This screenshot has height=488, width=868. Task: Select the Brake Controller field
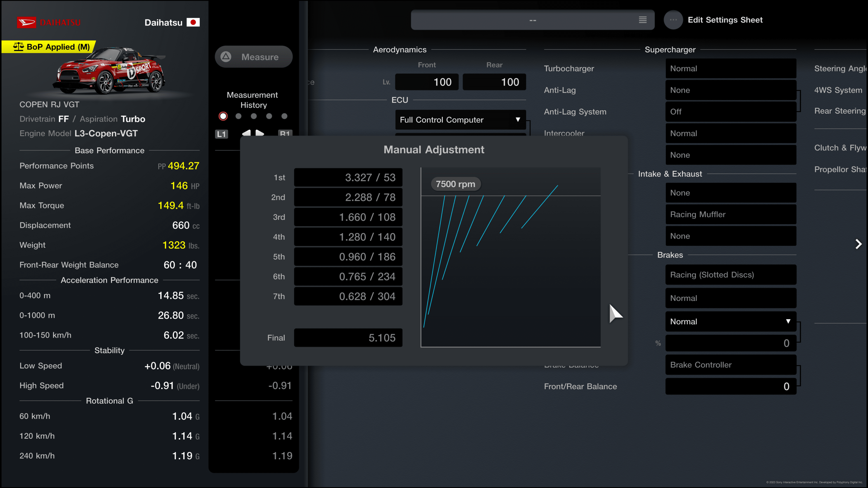[731, 364]
